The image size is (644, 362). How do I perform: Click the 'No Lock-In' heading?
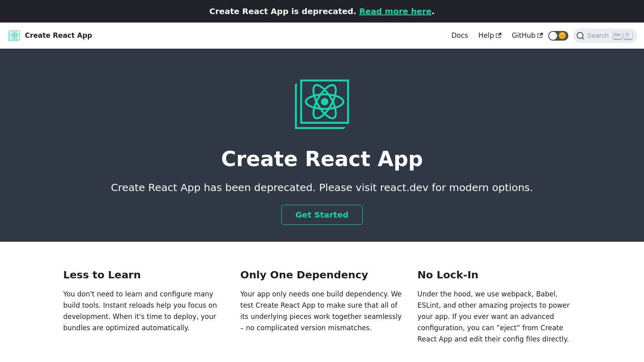[x=448, y=275]
